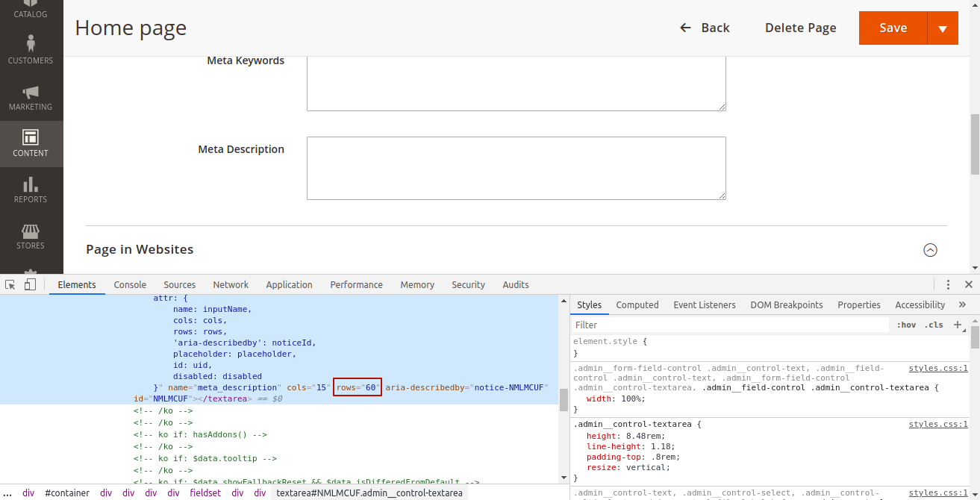Click Styles pane vertical scrollbar thumb
This screenshot has height=500, width=980.
coord(975,337)
